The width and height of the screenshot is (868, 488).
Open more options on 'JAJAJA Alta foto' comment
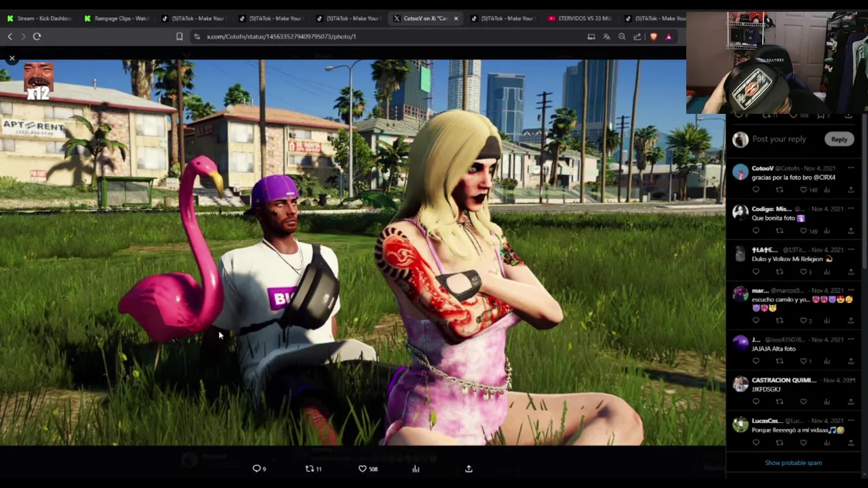click(x=850, y=339)
